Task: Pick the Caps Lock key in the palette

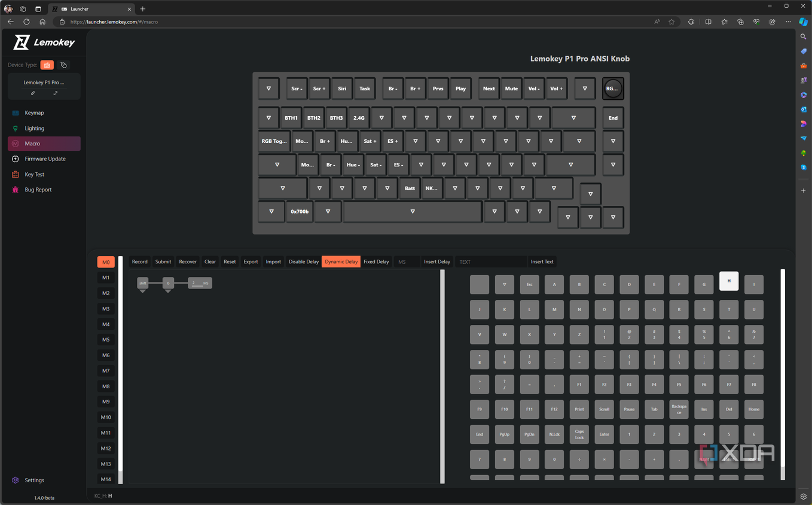Action: click(579, 434)
